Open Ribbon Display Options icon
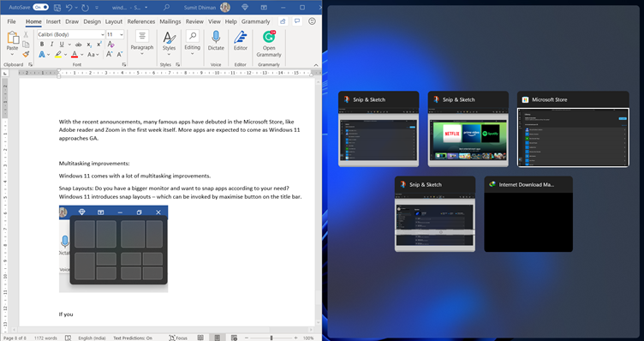 pyautogui.click(x=264, y=8)
